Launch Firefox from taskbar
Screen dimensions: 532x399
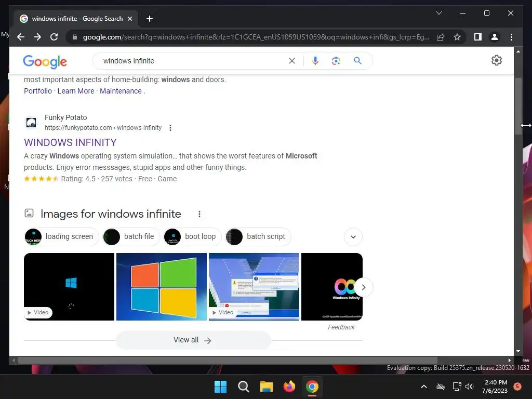click(289, 387)
